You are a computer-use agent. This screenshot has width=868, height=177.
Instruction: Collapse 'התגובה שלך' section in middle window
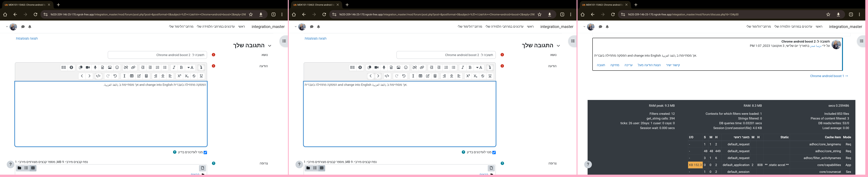[558, 46]
